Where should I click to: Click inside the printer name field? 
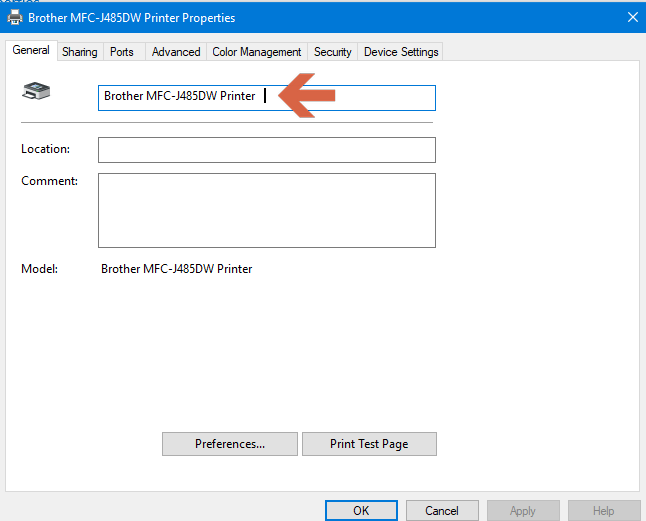click(x=267, y=98)
